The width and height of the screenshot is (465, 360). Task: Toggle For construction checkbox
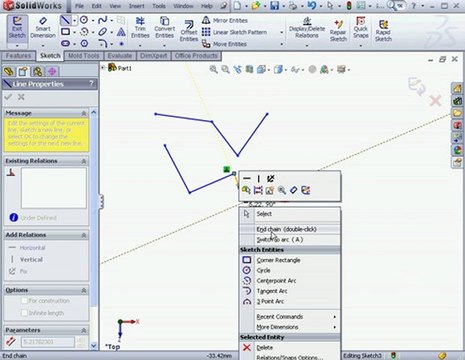[24, 301]
